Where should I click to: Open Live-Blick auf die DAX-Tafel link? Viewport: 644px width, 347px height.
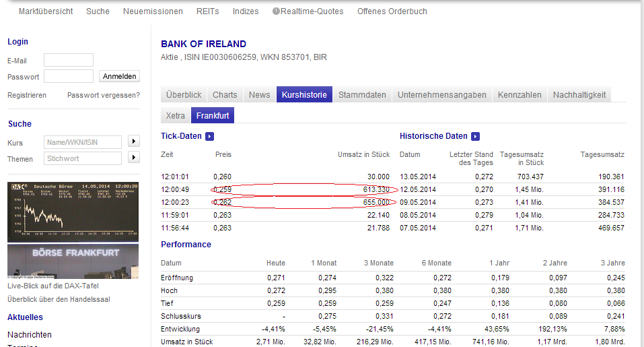(54, 287)
